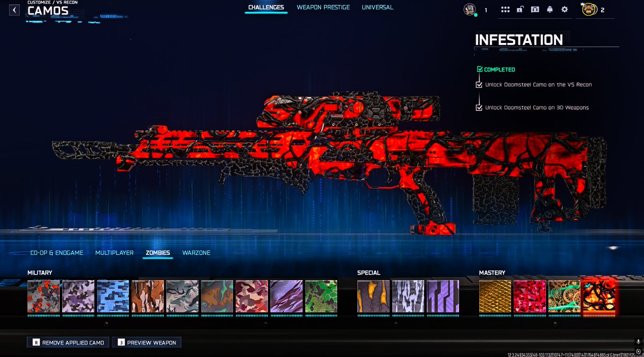
Task: Select the purple diagonal slash Military camo
Action: tap(287, 296)
